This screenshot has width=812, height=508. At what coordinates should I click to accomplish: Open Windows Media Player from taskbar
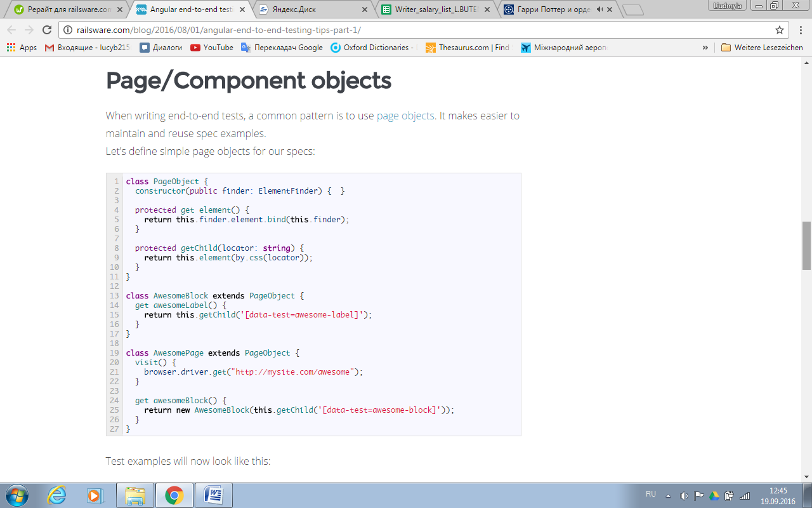pyautogui.click(x=95, y=495)
